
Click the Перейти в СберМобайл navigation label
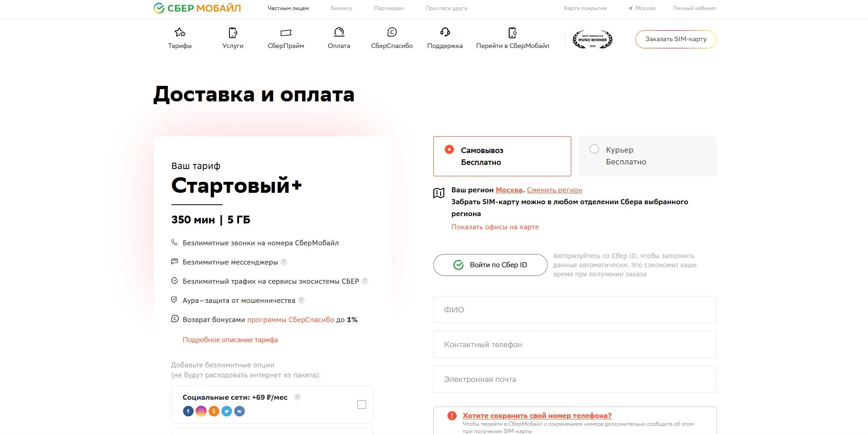pos(513,46)
